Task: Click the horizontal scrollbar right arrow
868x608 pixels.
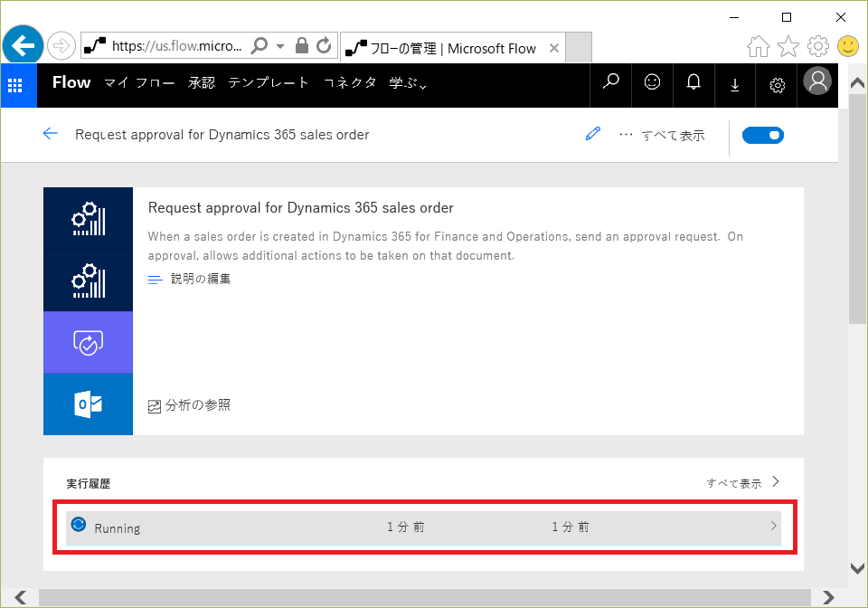Action: click(x=828, y=597)
